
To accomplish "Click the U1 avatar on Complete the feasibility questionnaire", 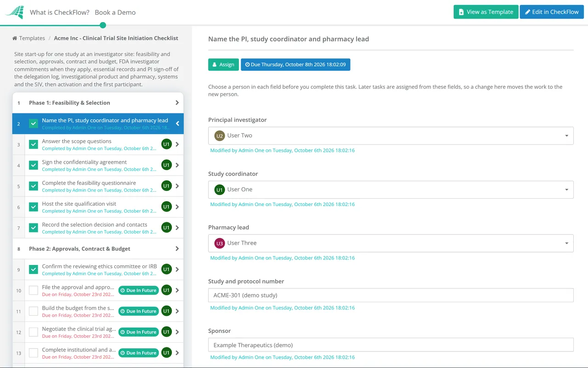I will coord(166,186).
